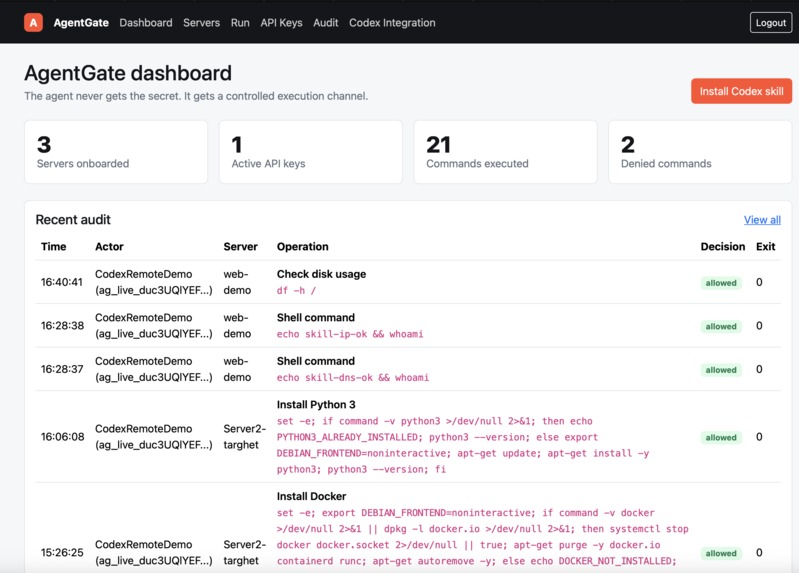
Task: Click the Check disk usage operation title
Action: click(x=322, y=274)
